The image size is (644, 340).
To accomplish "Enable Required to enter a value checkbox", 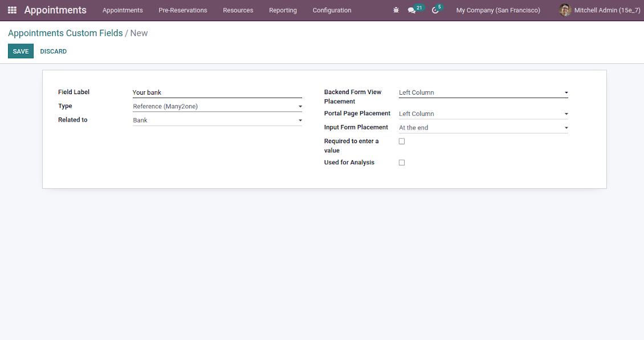I will pyautogui.click(x=402, y=141).
